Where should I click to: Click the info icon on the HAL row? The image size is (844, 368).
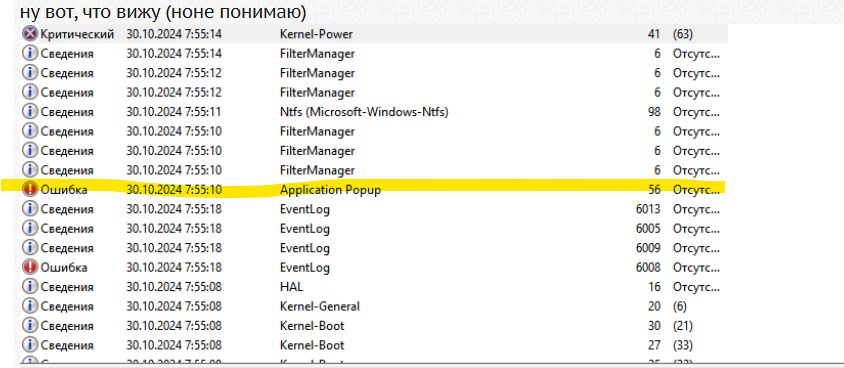[x=30, y=286]
